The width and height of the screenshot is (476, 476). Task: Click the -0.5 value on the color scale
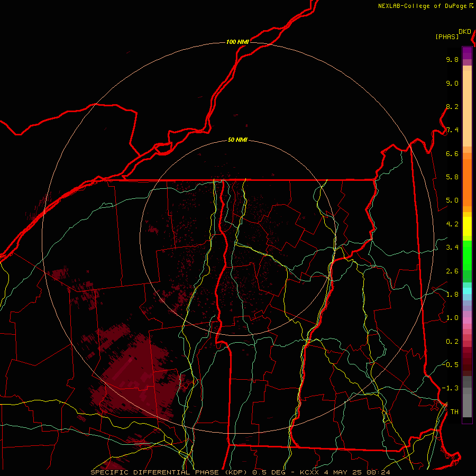coord(450,364)
